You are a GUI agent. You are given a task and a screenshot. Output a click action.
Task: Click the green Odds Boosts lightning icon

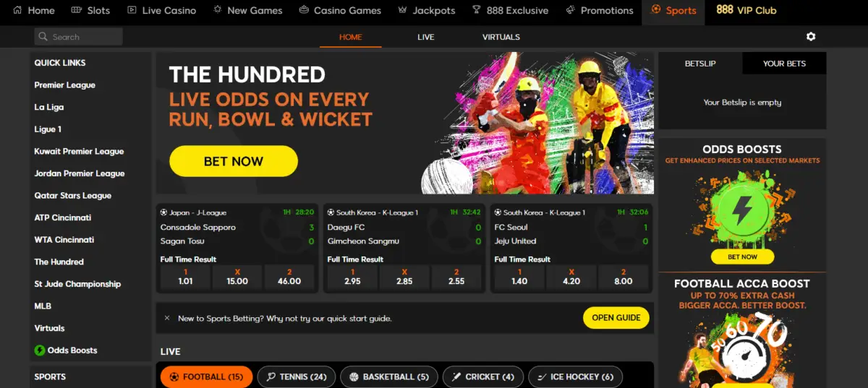[40, 350]
